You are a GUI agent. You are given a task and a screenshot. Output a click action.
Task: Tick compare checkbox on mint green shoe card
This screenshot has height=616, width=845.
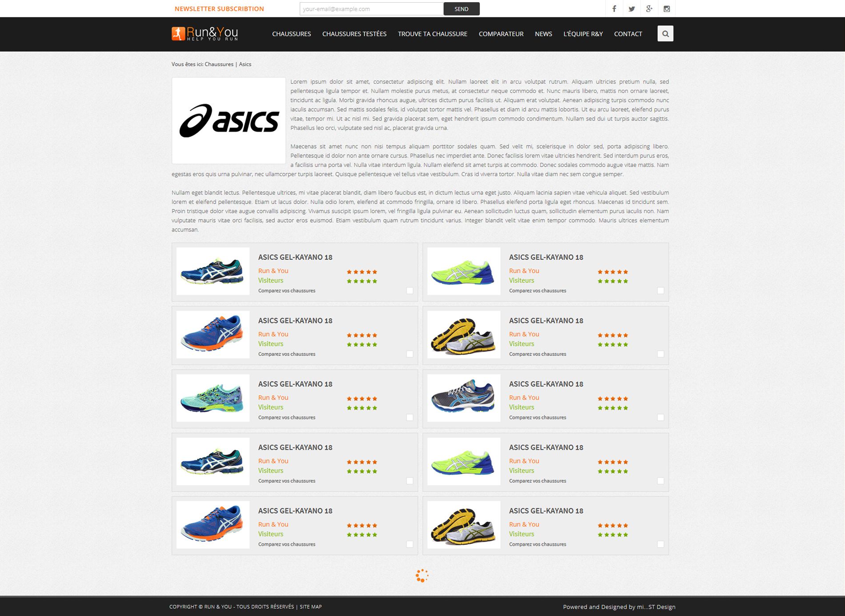tap(410, 417)
